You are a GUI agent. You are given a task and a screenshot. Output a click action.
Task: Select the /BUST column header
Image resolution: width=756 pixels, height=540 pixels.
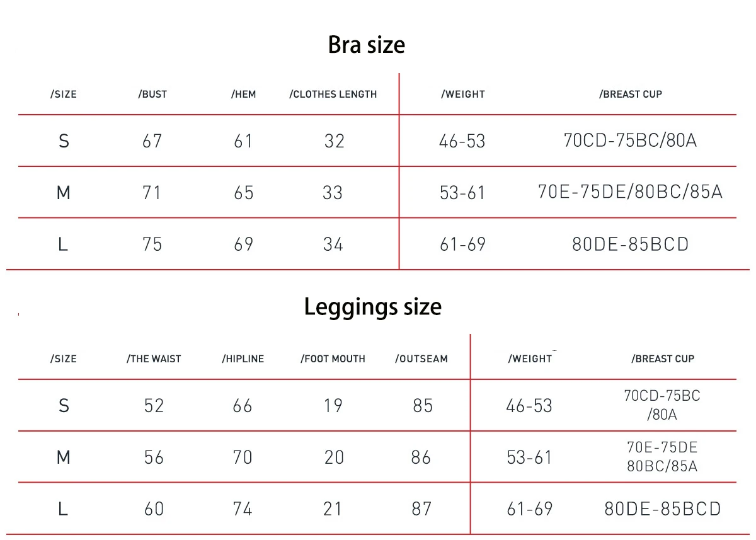[x=152, y=95]
